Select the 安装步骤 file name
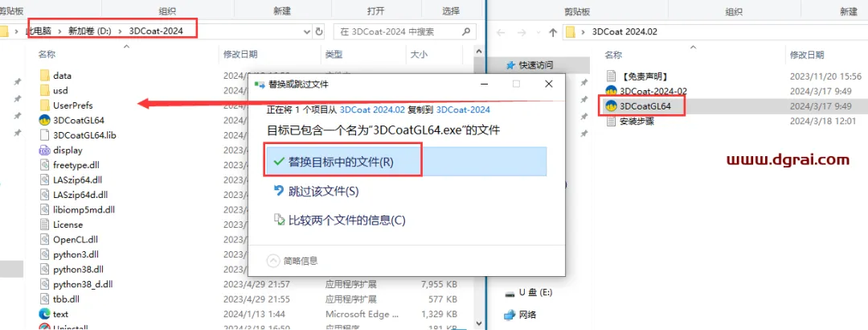The image size is (868, 330). [x=637, y=121]
